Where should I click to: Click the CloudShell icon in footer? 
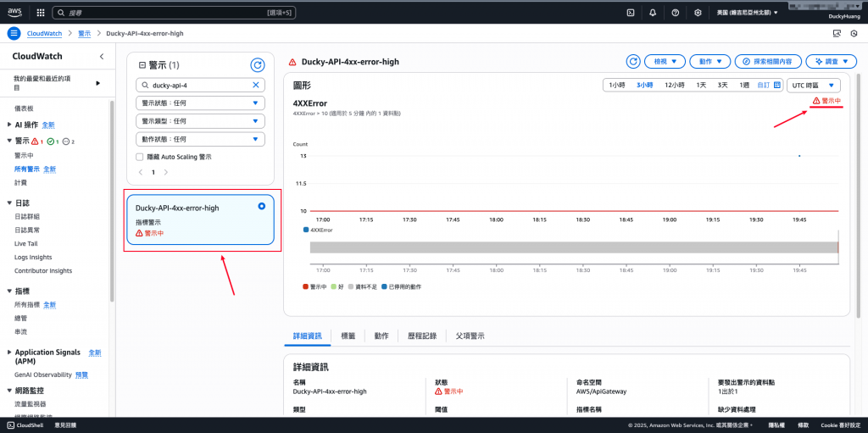[x=10, y=425]
